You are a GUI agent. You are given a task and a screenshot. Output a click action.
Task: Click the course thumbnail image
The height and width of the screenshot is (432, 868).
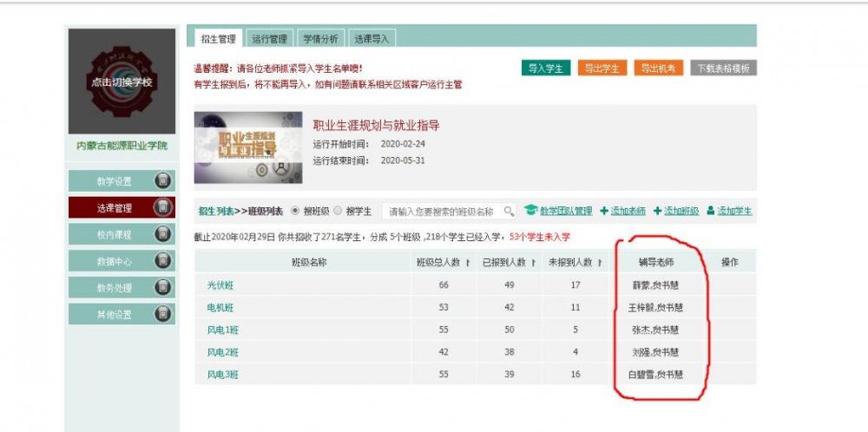point(248,147)
